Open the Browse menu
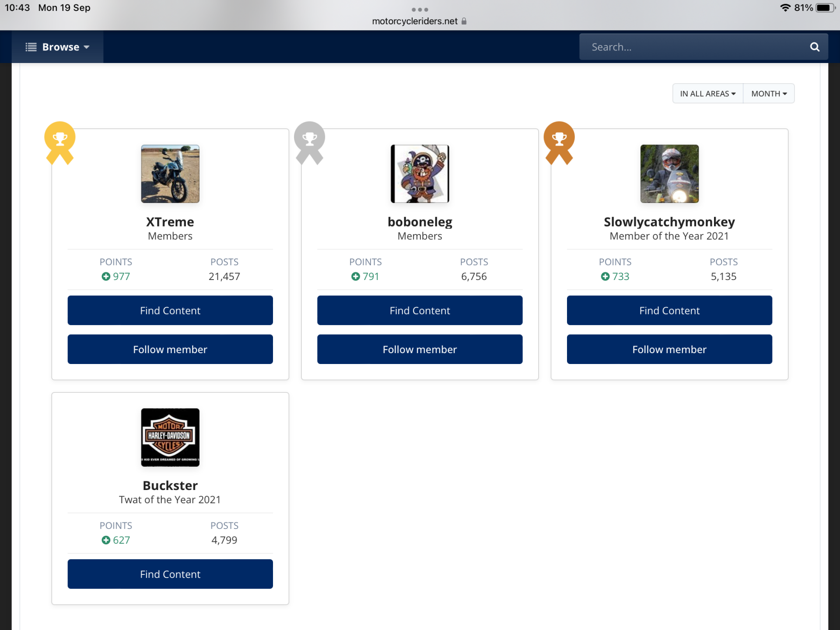 click(57, 47)
